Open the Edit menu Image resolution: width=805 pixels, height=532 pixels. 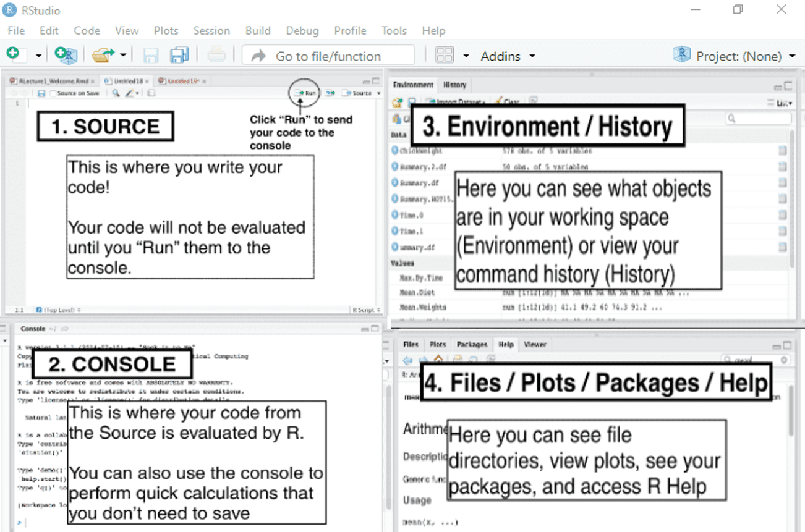[49, 30]
